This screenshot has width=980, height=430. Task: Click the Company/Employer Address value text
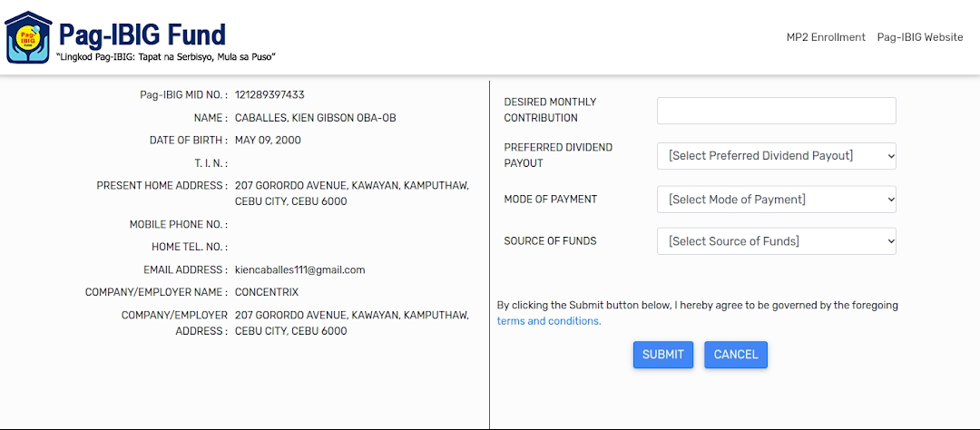351,323
